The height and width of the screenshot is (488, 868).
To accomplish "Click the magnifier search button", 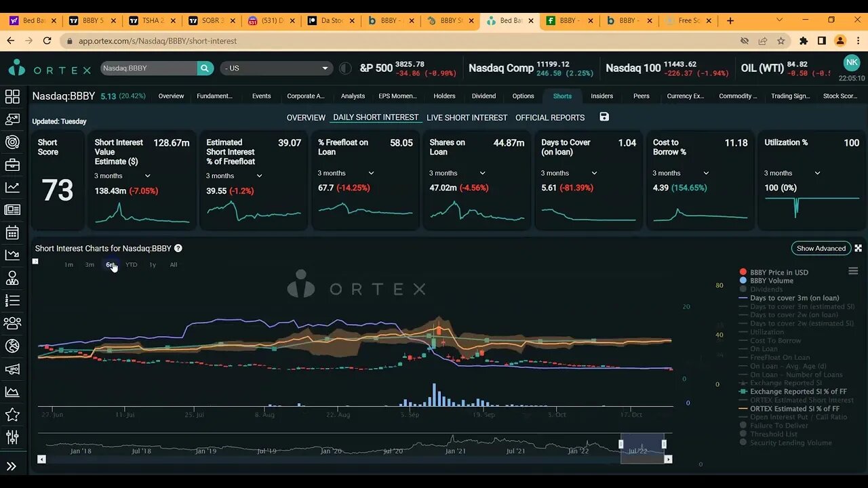I will point(205,68).
